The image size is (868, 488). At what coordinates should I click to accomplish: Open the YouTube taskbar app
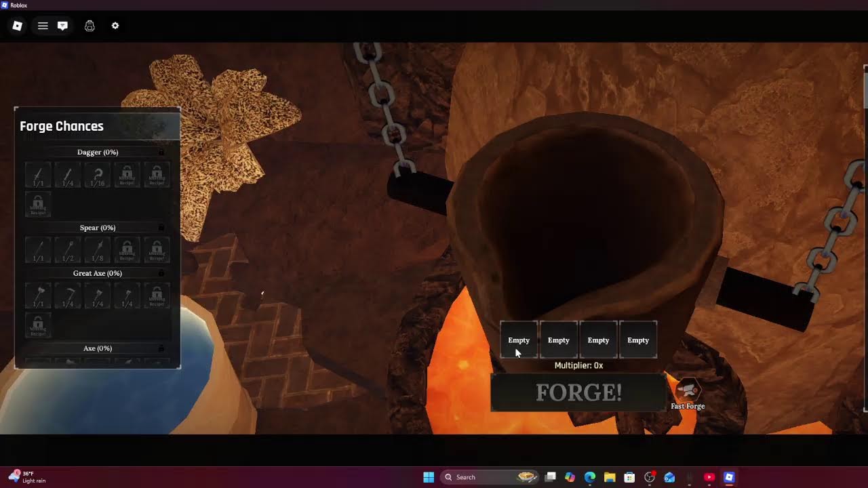[x=709, y=477]
